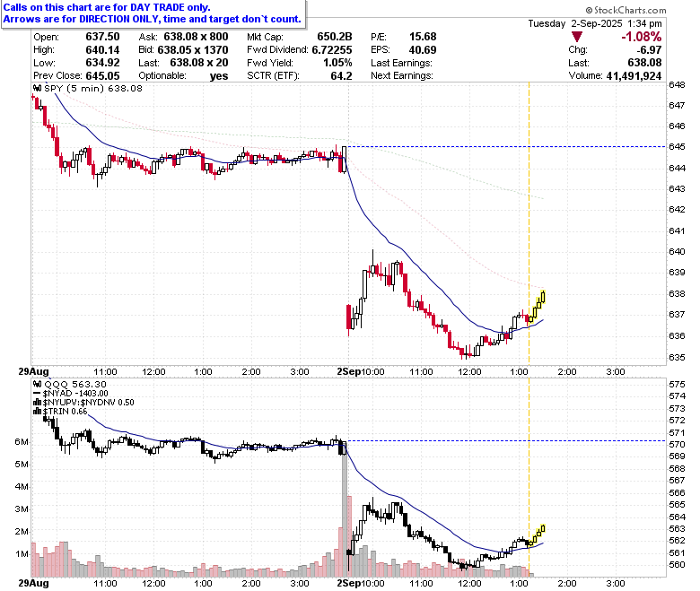This screenshot has width=700, height=591.
Task: Click the yellow highlighted latest SPY candles
Action: (x=537, y=306)
